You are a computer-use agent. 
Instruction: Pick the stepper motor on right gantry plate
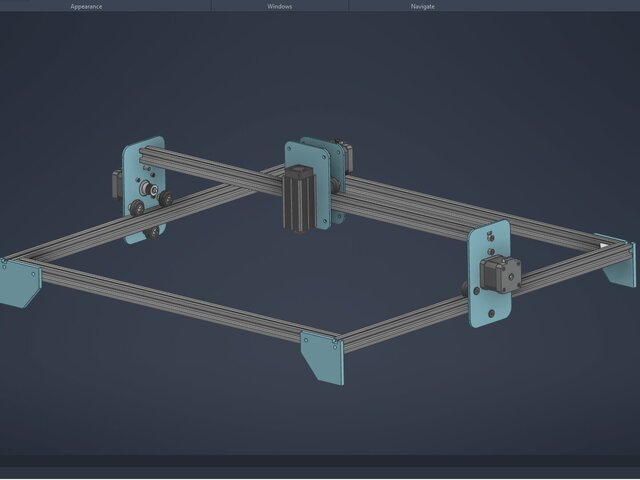coord(500,274)
